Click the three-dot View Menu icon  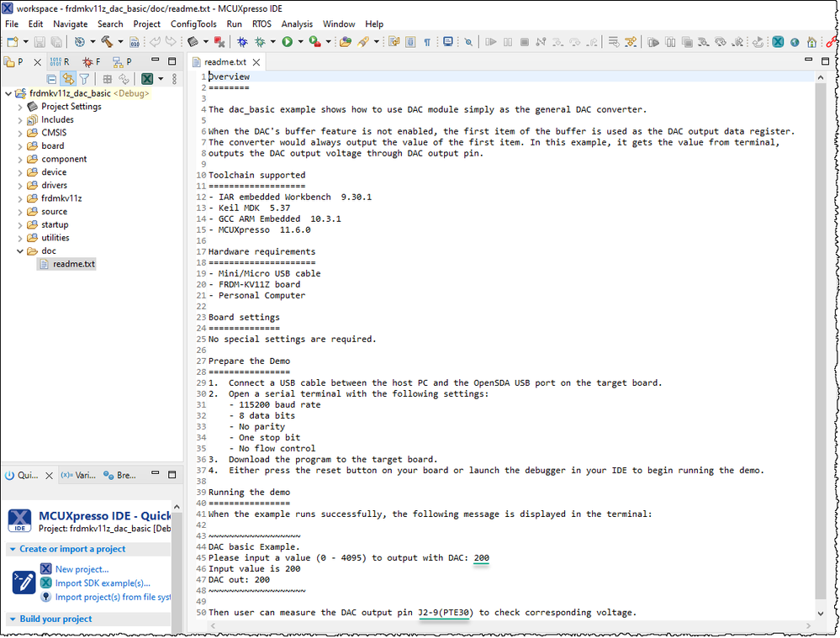coord(174,79)
